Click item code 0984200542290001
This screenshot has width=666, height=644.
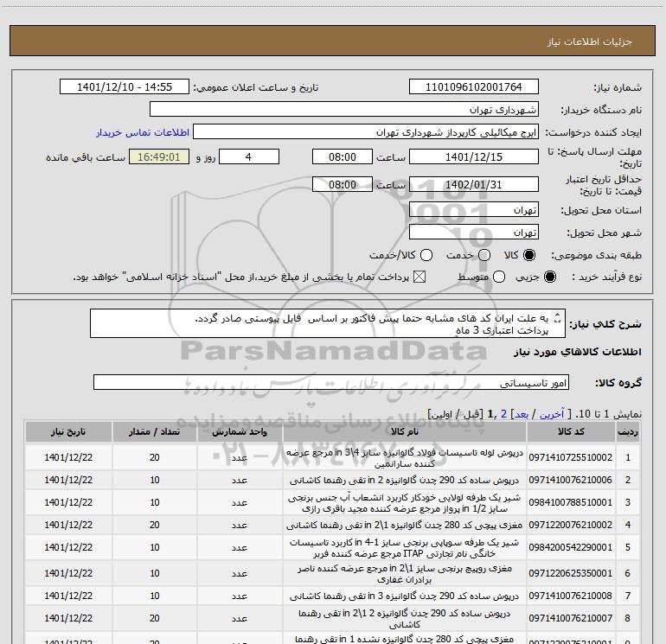[x=571, y=548]
